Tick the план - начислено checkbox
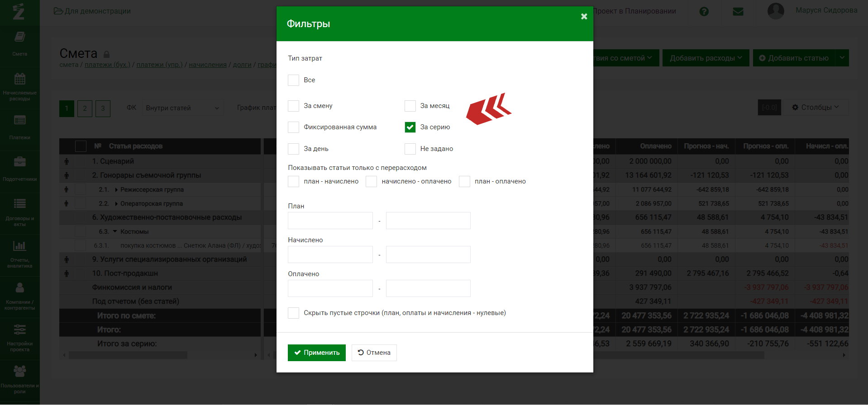 pos(294,182)
